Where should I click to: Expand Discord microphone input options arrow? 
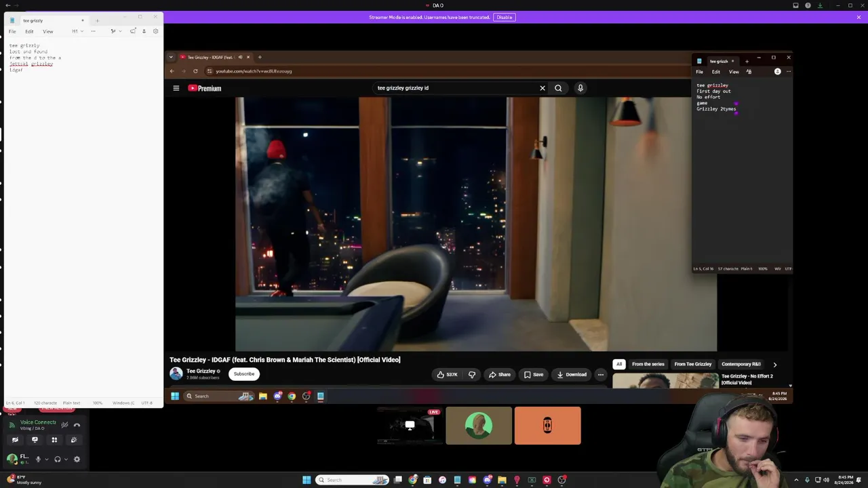[x=46, y=459]
